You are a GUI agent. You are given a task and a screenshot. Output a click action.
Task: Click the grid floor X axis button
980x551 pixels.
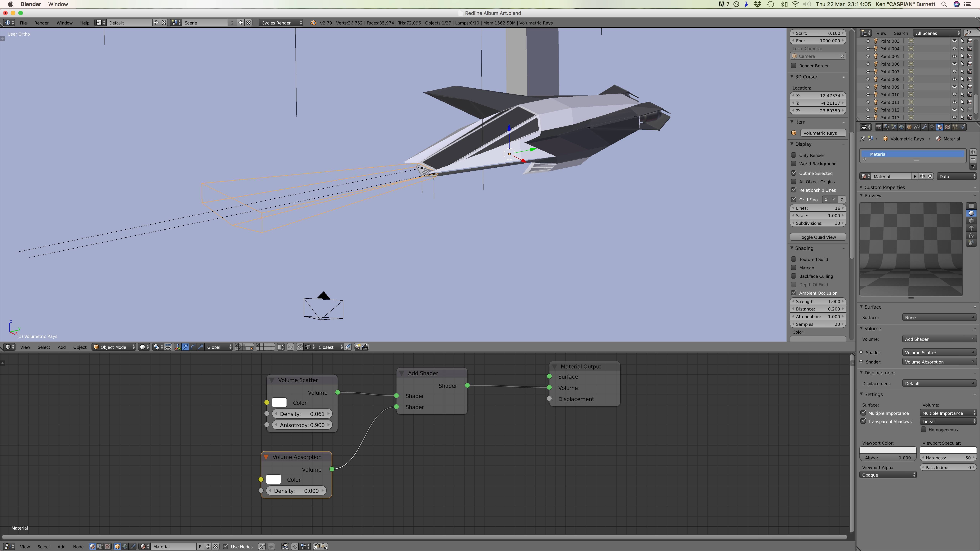tap(826, 200)
